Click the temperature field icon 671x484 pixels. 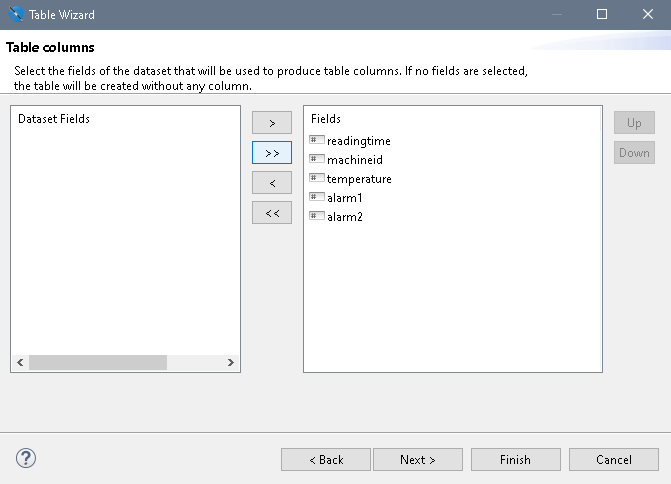point(317,178)
